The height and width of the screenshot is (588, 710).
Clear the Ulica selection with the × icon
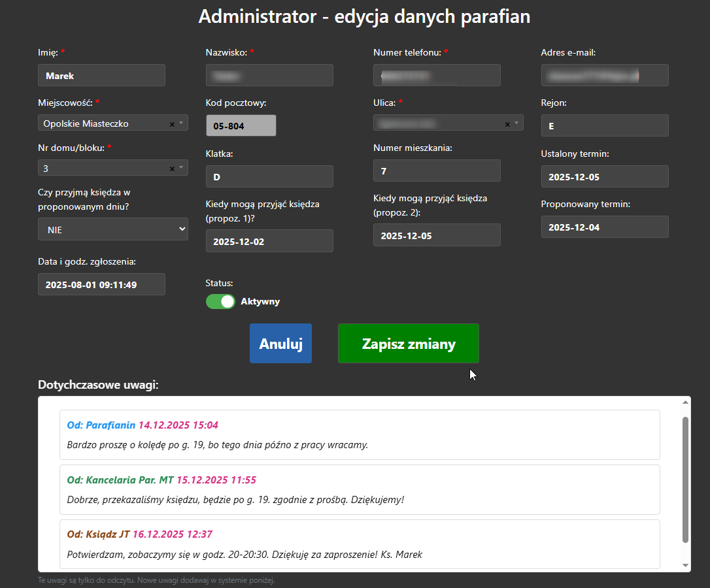508,123
